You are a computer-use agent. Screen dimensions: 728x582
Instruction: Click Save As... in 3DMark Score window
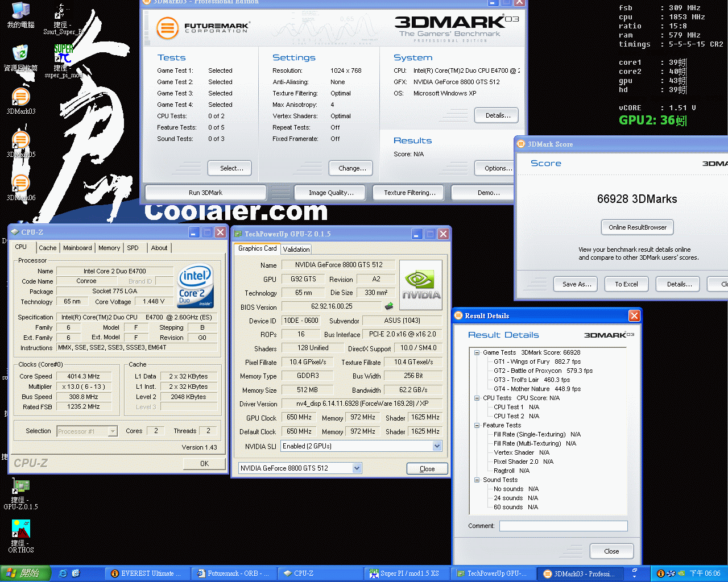pyautogui.click(x=577, y=284)
